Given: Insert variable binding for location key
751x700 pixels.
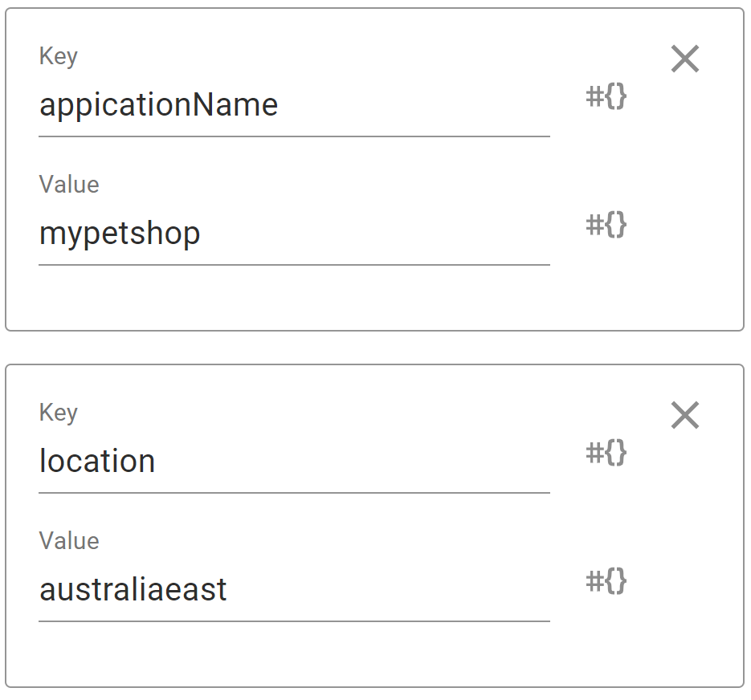Looking at the screenshot, I should [606, 453].
